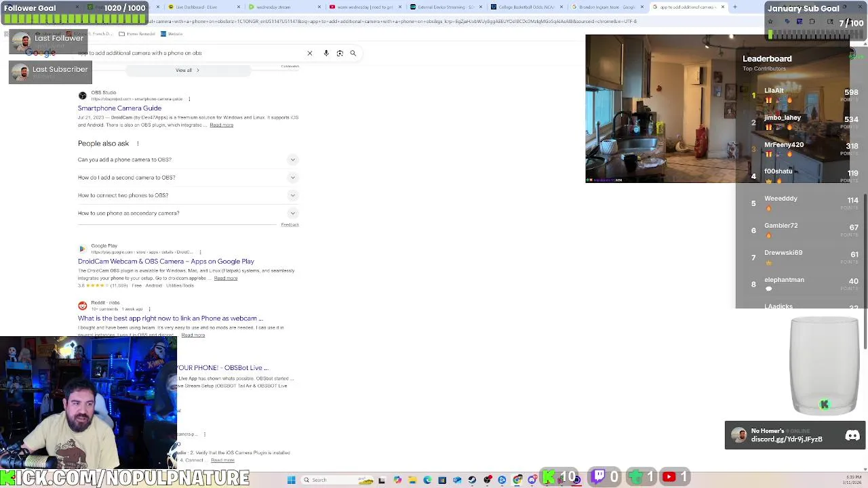Switch to Live Dashboard tab
The width and height of the screenshot is (868, 488).
pyautogui.click(x=203, y=7)
